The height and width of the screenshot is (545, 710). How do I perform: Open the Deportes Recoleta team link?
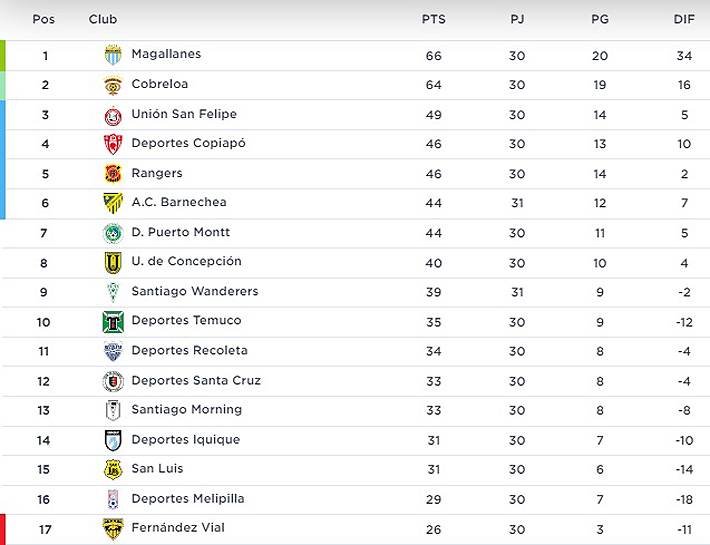(189, 351)
